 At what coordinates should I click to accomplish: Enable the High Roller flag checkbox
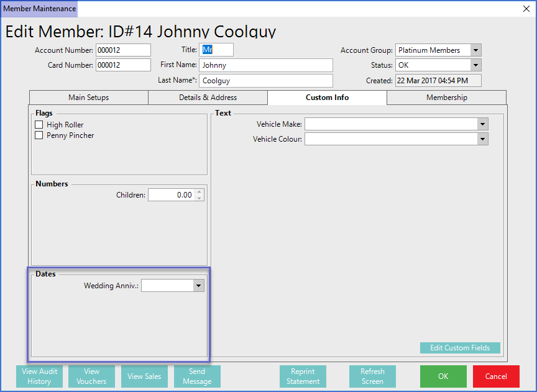click(x=39, y=125)
